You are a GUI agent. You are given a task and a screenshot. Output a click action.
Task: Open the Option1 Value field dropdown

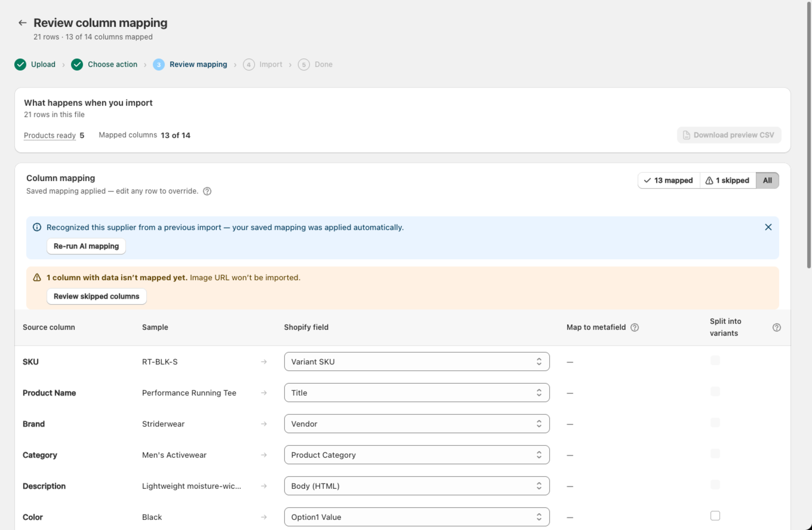click(x=417, y=517)
